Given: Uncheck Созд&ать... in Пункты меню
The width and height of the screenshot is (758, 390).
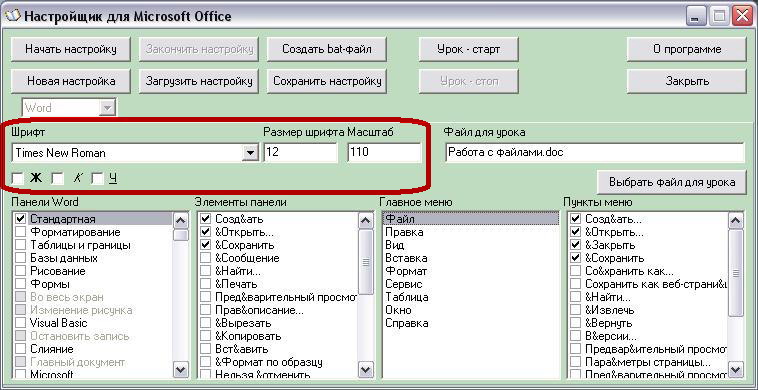Looking at the screenshot, I should 575,219.
